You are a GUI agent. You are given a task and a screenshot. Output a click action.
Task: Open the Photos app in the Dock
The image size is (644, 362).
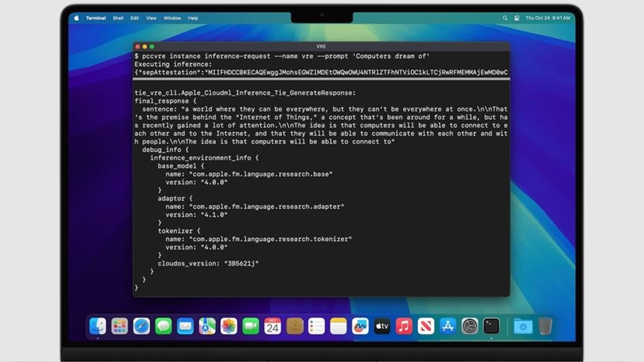pyautogui.click(x=229, y=326)
